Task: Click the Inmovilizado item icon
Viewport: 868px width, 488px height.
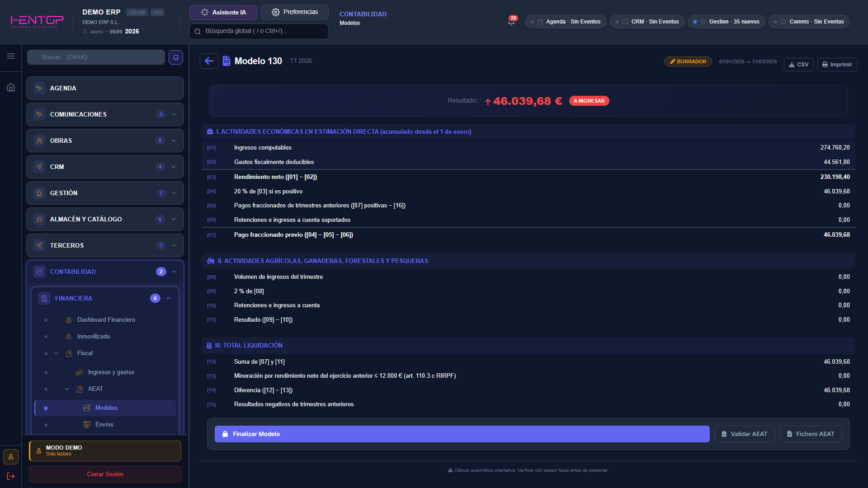Action: [69, 337]
